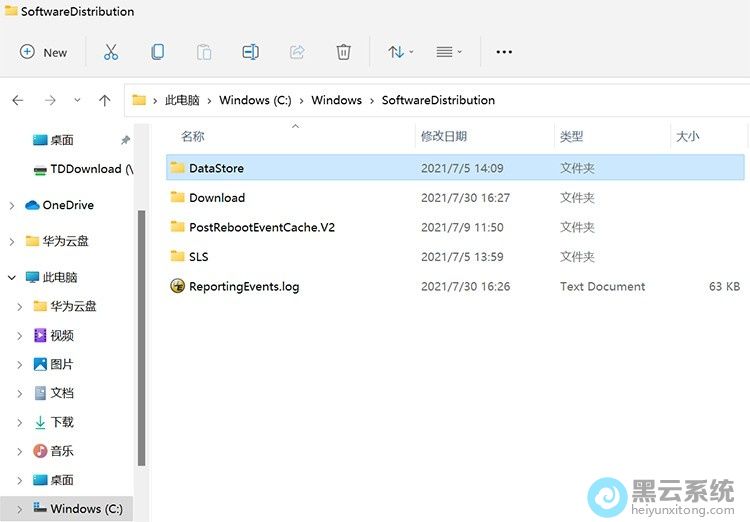This screenshot has height=522, width=750.
Task: Click the Delete trash can icon
Action: [x=343, y=52]
